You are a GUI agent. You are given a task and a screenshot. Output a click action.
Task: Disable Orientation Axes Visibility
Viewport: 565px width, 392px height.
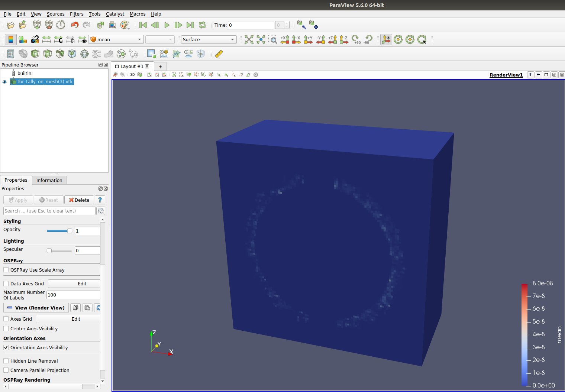coord(6,347)
